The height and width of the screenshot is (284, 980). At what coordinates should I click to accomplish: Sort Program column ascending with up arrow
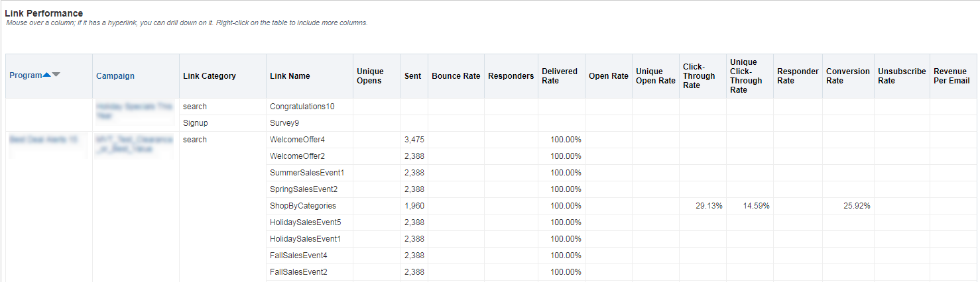46,75
